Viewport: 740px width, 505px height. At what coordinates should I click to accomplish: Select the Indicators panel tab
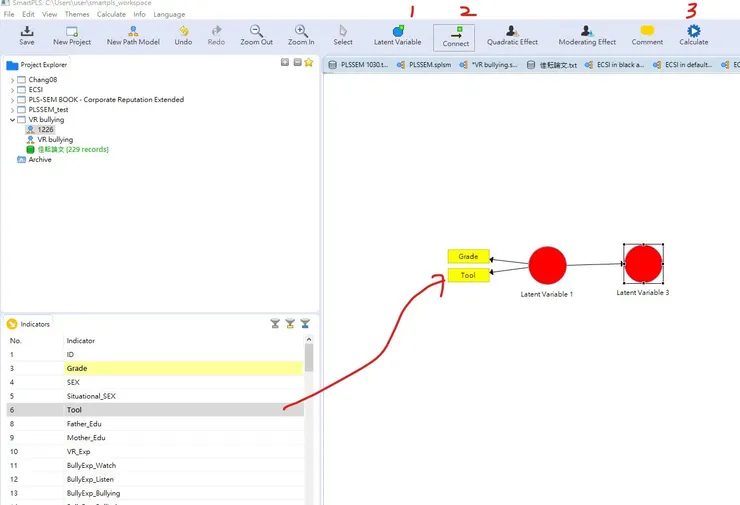tap(28, 324)
